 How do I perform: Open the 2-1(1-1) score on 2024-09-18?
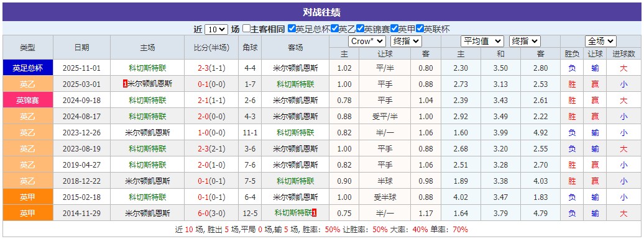211,100
